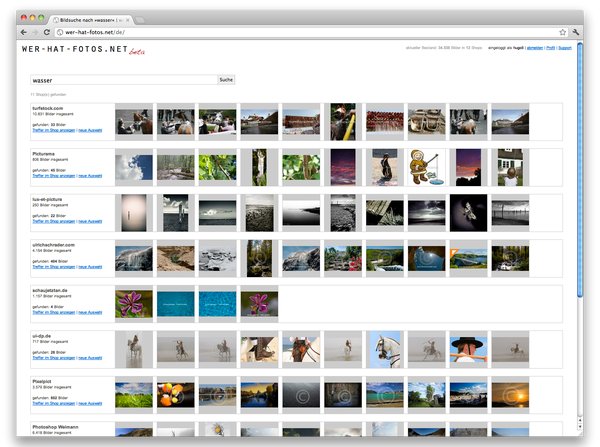Click neue Auswahl in the Pixelpict row
This screenshot has width=600, height=447.
(x=90, y=403)
